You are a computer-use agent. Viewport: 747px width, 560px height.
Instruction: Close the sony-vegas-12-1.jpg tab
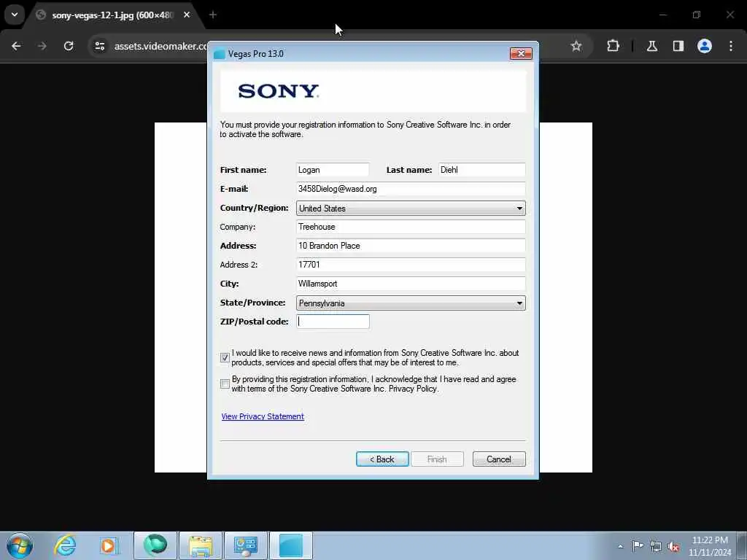point(187,15)
